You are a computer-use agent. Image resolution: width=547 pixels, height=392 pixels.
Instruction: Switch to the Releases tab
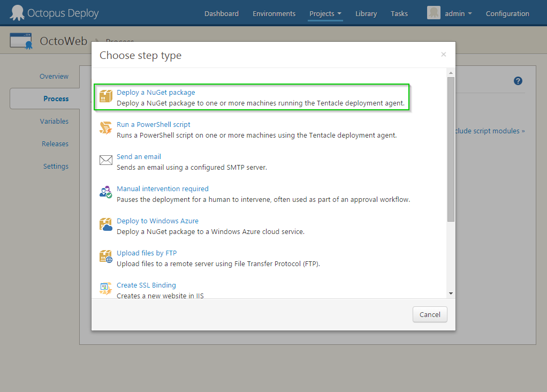[55, 144]
